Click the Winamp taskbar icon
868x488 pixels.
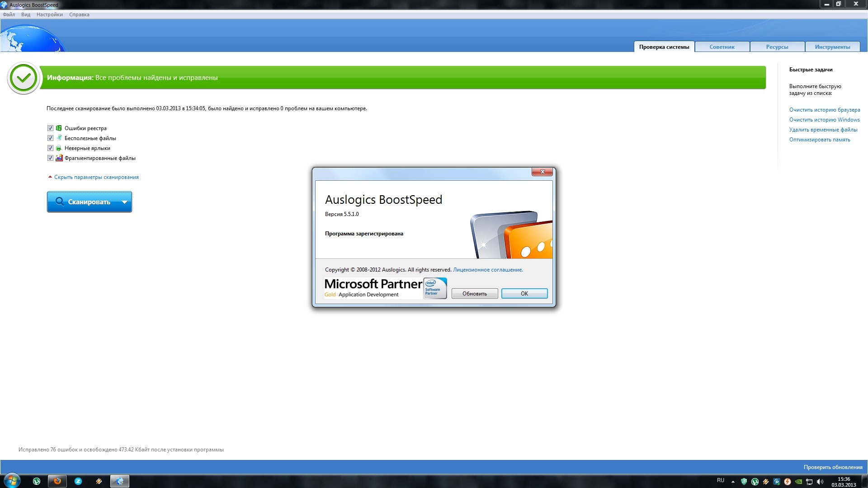99,481
